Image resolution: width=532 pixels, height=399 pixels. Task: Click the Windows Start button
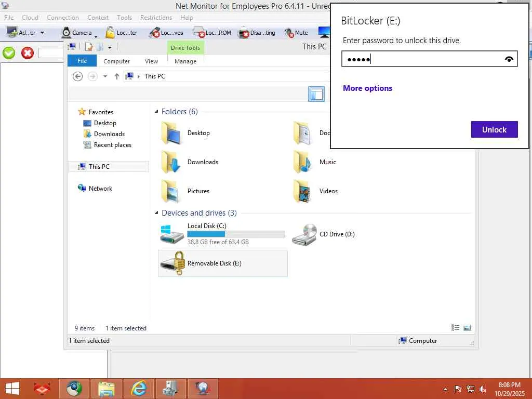(x=12, y=389)
